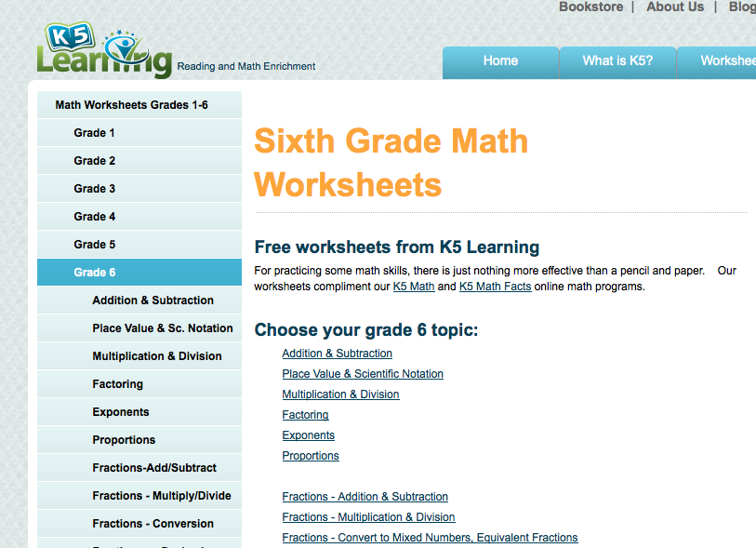
Task: Click the K5 Learning logo
Action: (x=104, y=50)
